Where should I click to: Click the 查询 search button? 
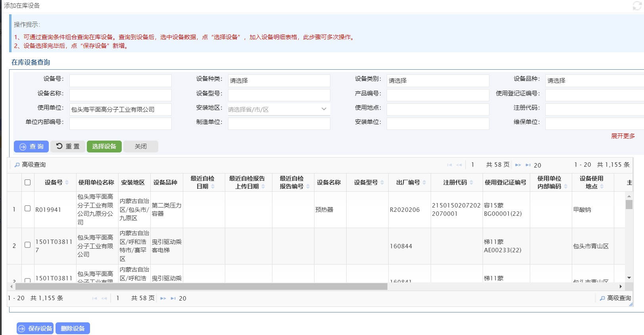31,147
